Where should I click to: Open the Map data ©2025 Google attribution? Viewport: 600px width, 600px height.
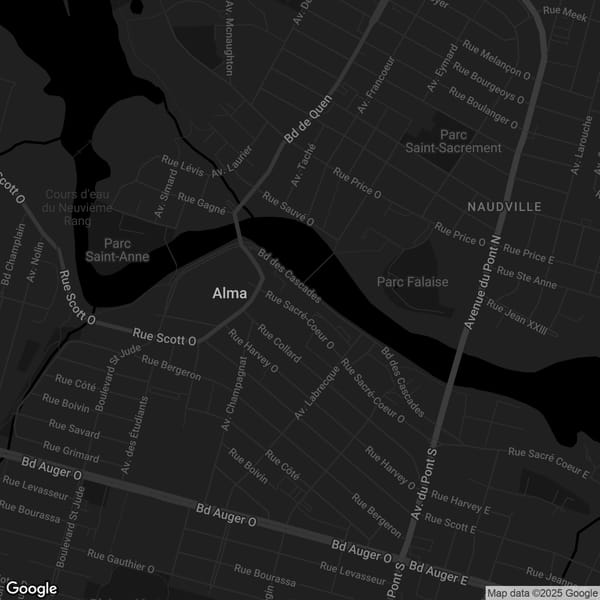click(542, 592)
